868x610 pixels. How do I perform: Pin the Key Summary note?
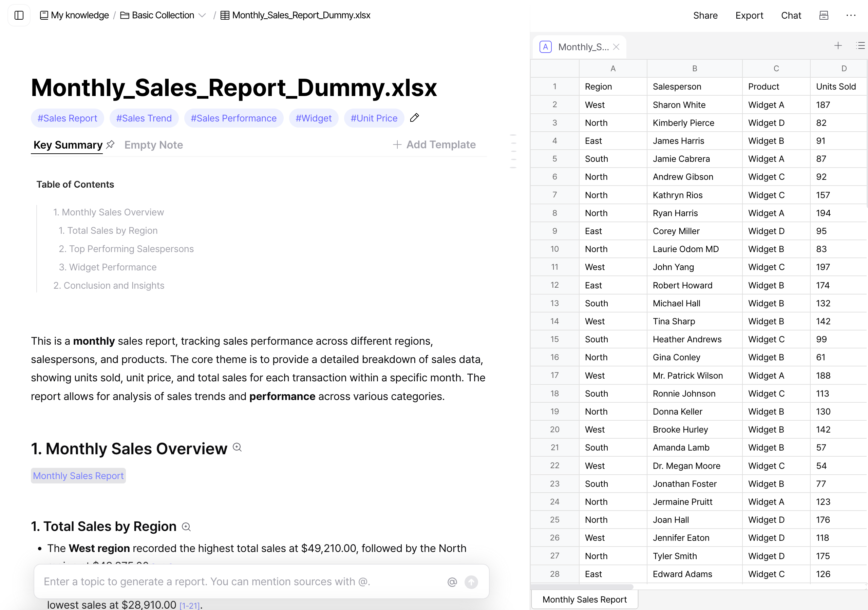click(x=110, y=145)
